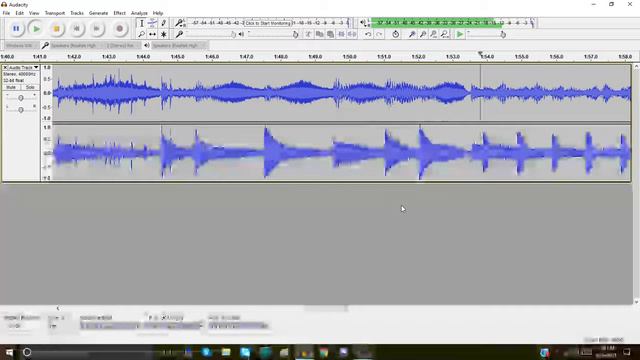Adjust the recording volume slider
Viewport: 640px width, 360px height.
pyautogui.click(x=211, y=35)
